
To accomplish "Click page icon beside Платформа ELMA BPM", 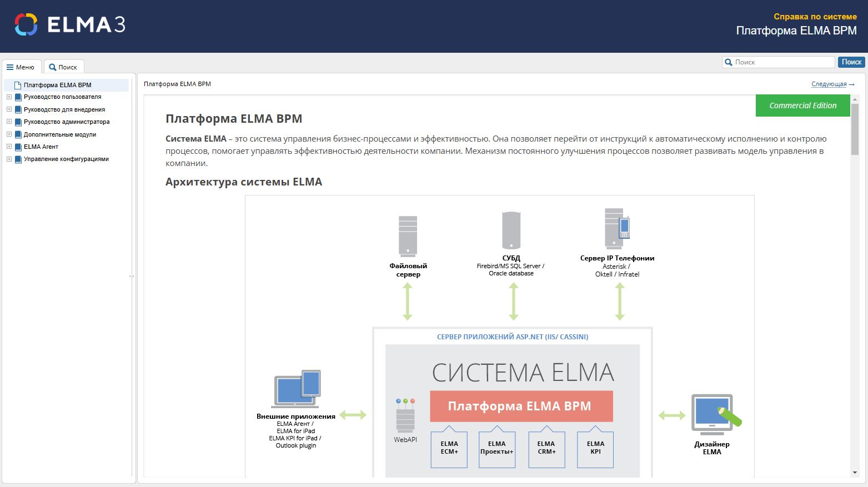I will pos(18,85).
